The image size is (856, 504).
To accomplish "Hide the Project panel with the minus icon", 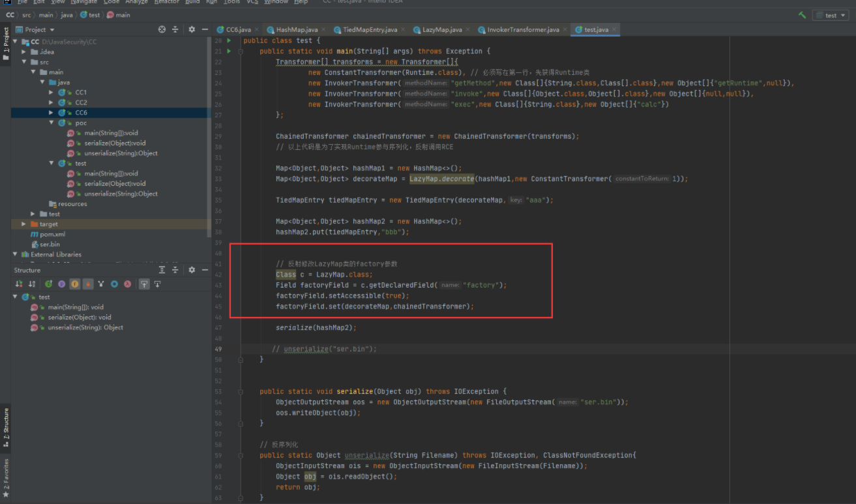I will pyautogui.click(x=205, y=29).
